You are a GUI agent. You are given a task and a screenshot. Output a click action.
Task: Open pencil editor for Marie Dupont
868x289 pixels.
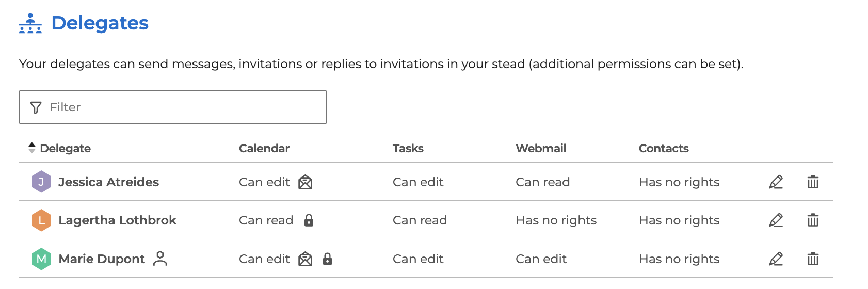pos(776,259)
